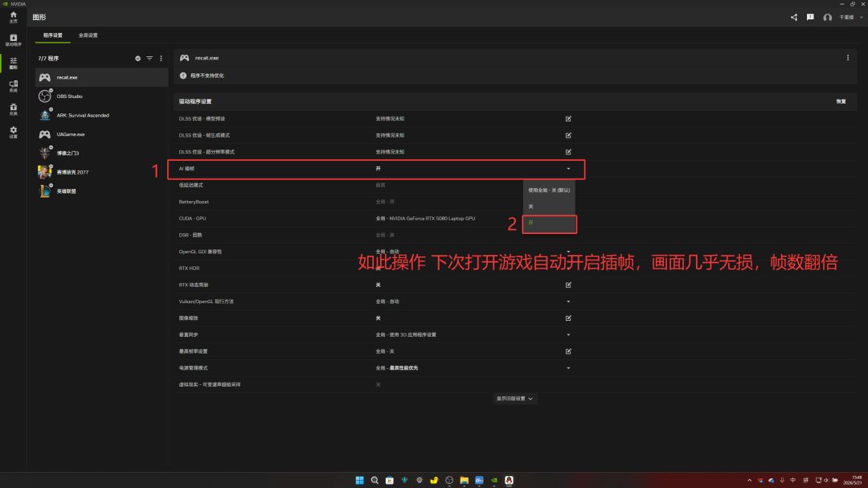Click the info icon beside 程序不支持优化
This screenshot has width=868, height=488.
pyautogui.click(x=183, y=76)
